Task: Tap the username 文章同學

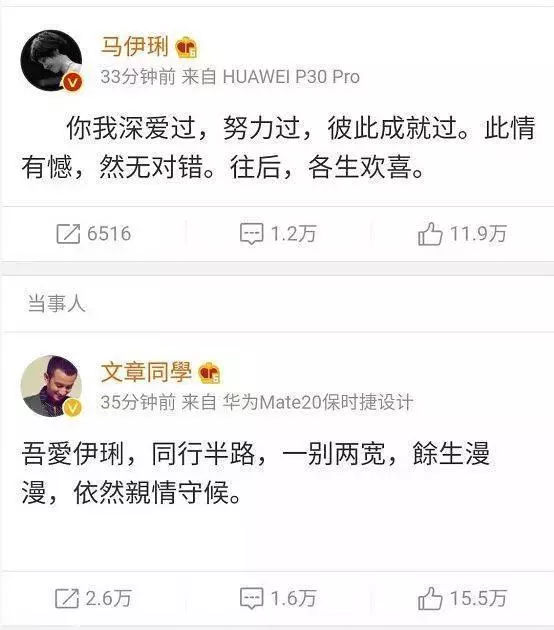Action: coord(146,371)
